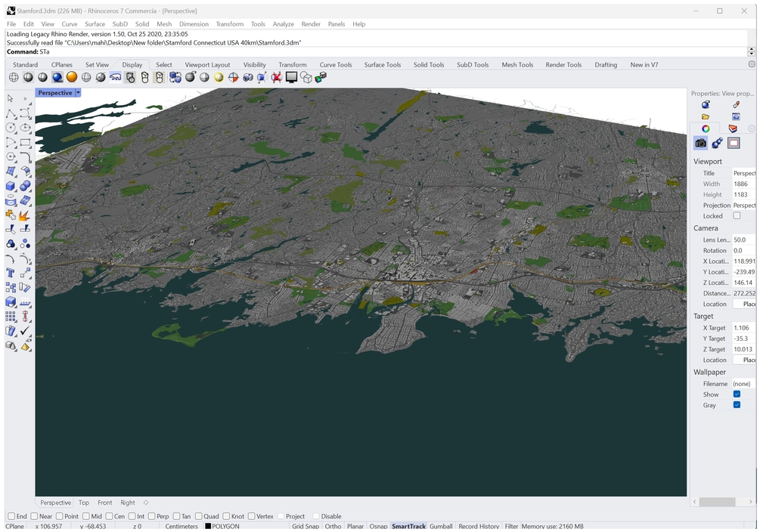This screenshot has height=532, width=760.
Task: Toggle the Near osnap checkbox
Action: pyautogui.click(x=33, y=516)
